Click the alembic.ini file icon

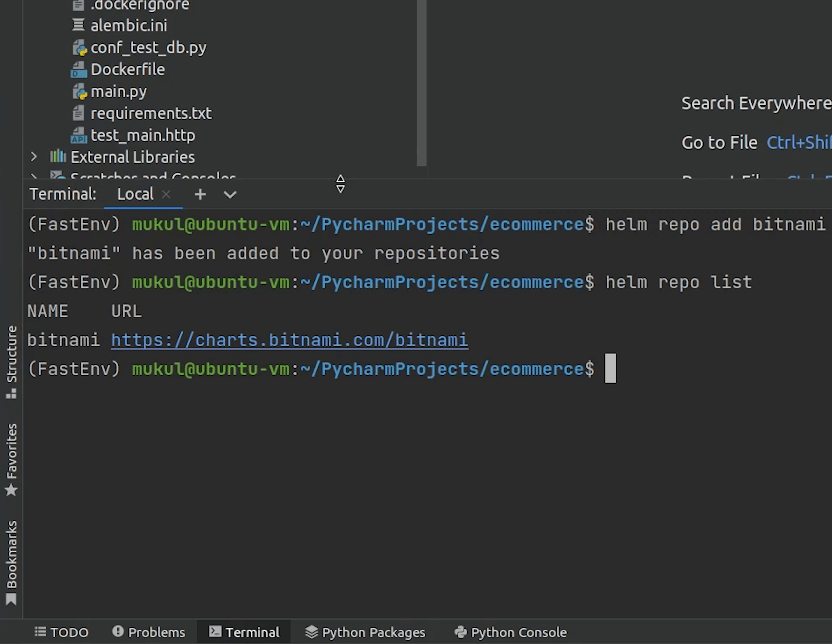click(78, 25)
